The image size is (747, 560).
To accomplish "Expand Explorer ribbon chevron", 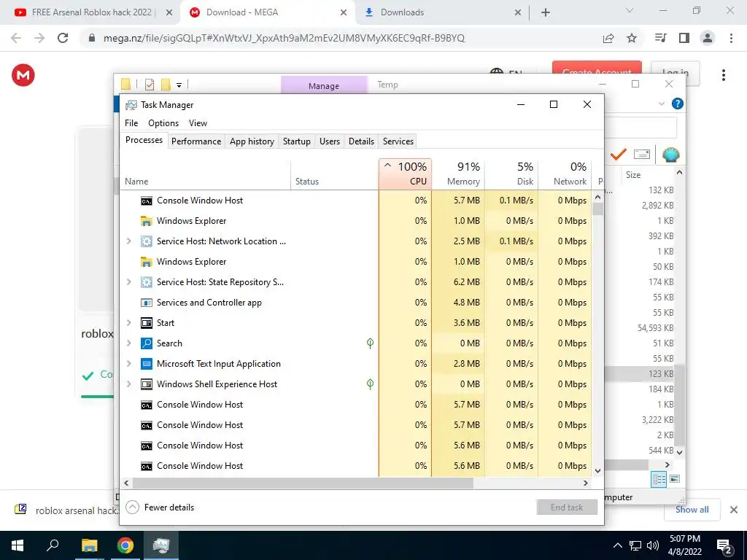I will (x=661, y=104).
